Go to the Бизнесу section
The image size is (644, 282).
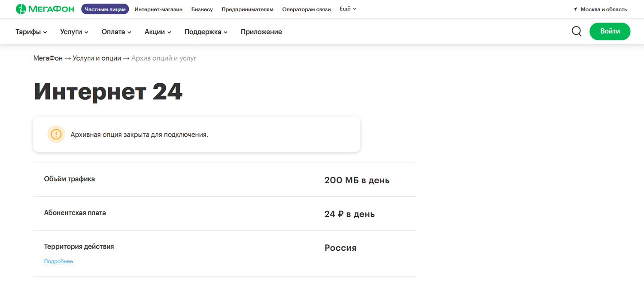coord(202,9)
